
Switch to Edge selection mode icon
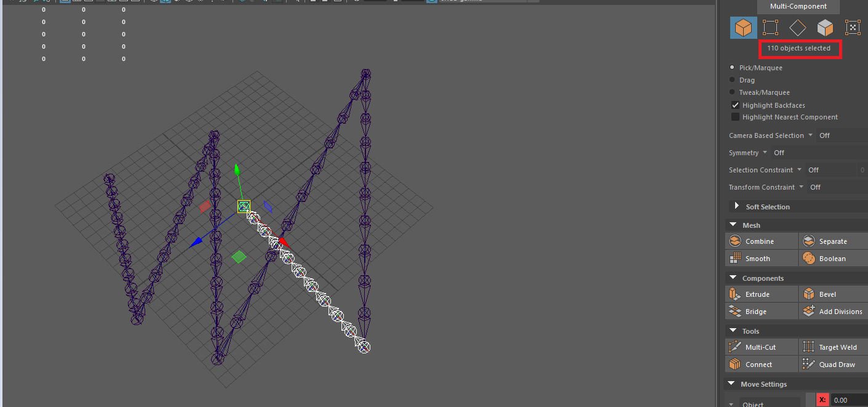pos(797,28)
